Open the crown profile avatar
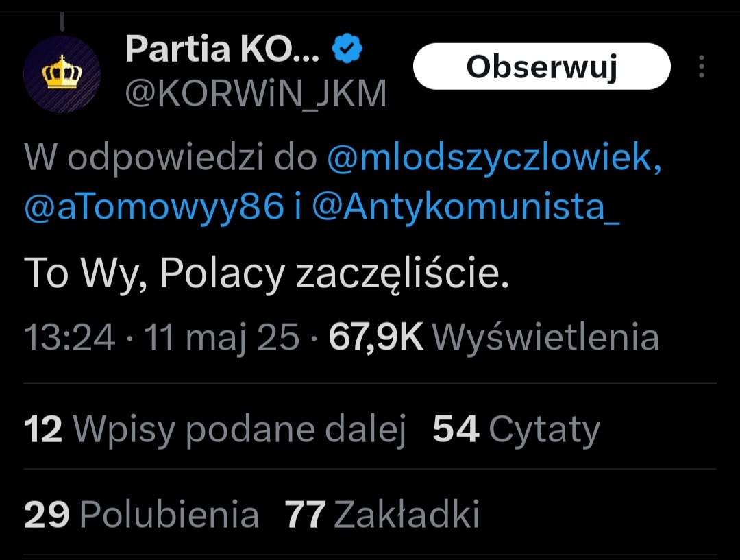This screenshot has height=560, width=740. point(62,74)
